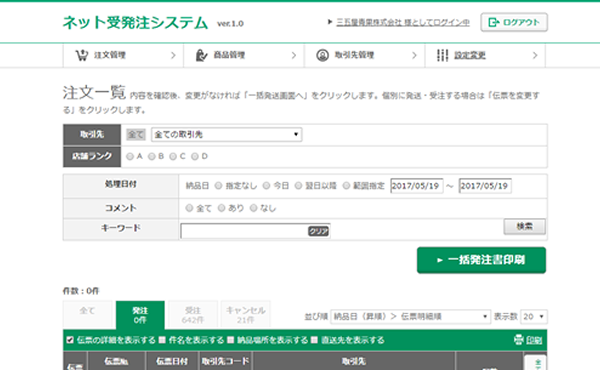Click the shopping cart icon for 注文管理
The image size is (600, 370).
click(x=82, y=55)
